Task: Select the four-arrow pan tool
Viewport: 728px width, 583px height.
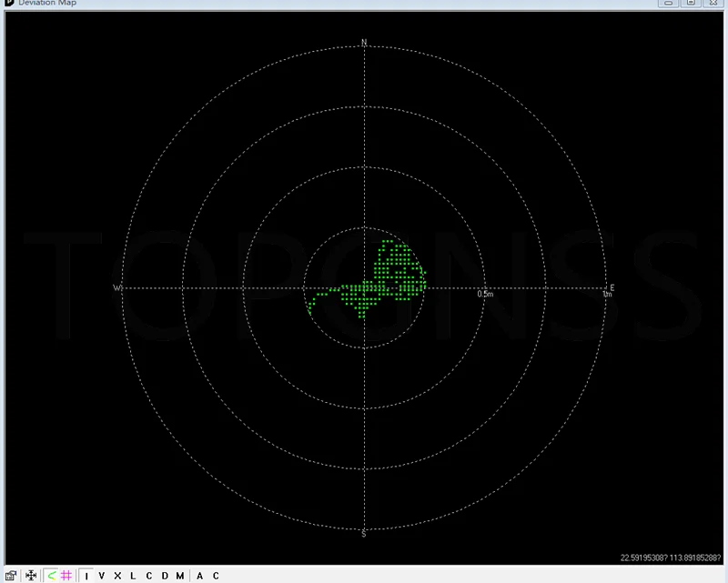Action: [x=31, y=576]
